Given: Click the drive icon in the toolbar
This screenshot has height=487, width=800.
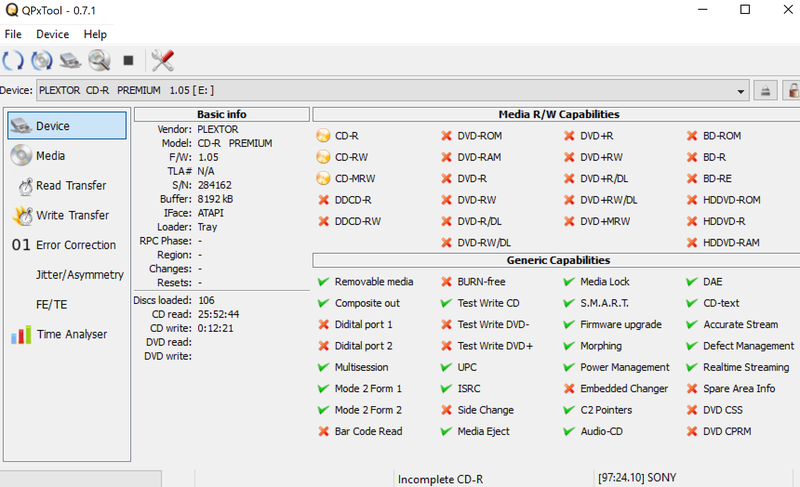Looking at the screenshot, I should (70, 61).
